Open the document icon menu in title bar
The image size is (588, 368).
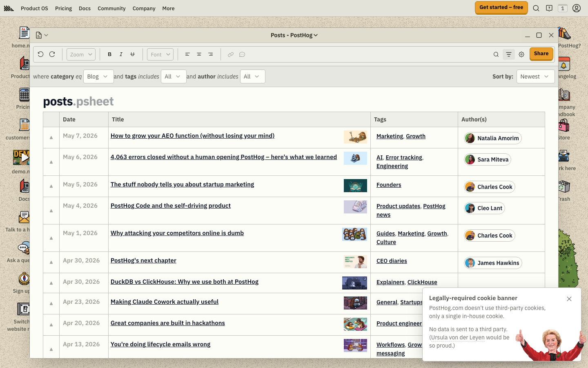point(42,35)
